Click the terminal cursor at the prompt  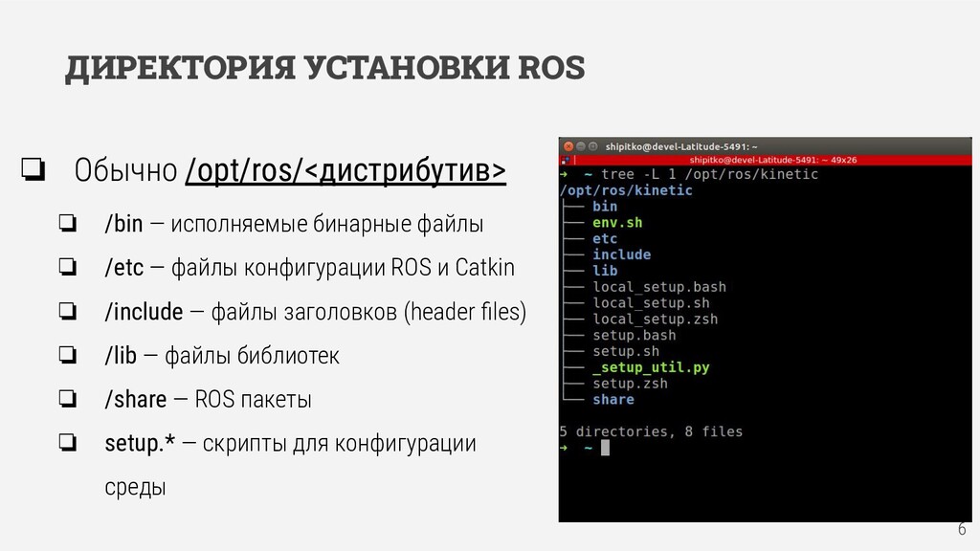click(x=605, y=448)
